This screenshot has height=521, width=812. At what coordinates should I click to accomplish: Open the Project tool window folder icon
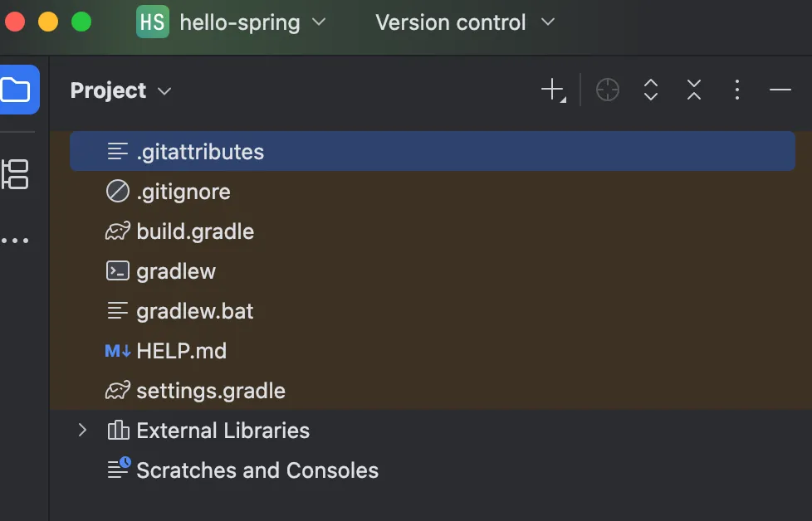16,90
